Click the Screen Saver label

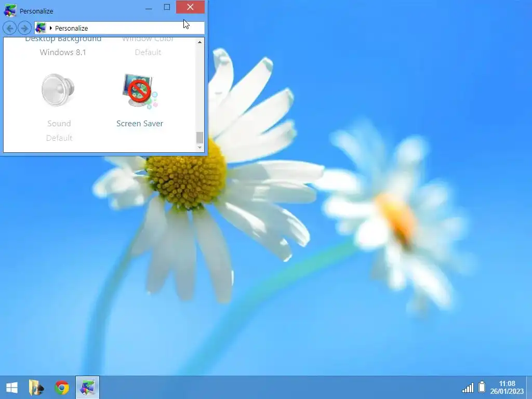pos(139,124)
